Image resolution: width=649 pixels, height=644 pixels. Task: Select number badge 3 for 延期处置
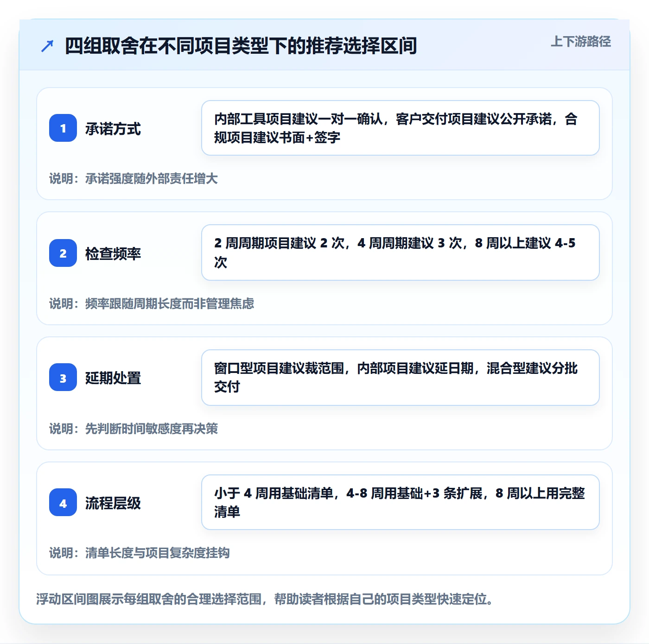click(63, 378)
